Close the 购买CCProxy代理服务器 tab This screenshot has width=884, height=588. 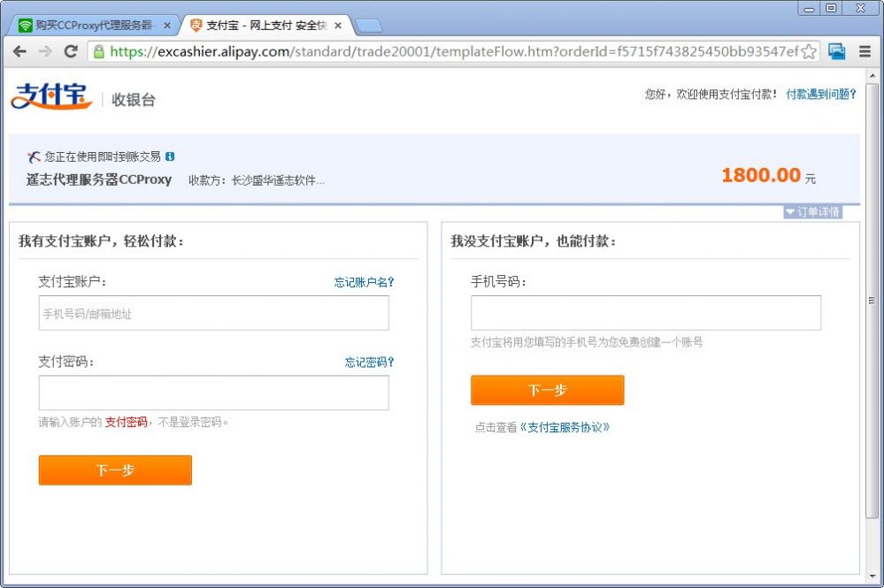click(167, 26)
